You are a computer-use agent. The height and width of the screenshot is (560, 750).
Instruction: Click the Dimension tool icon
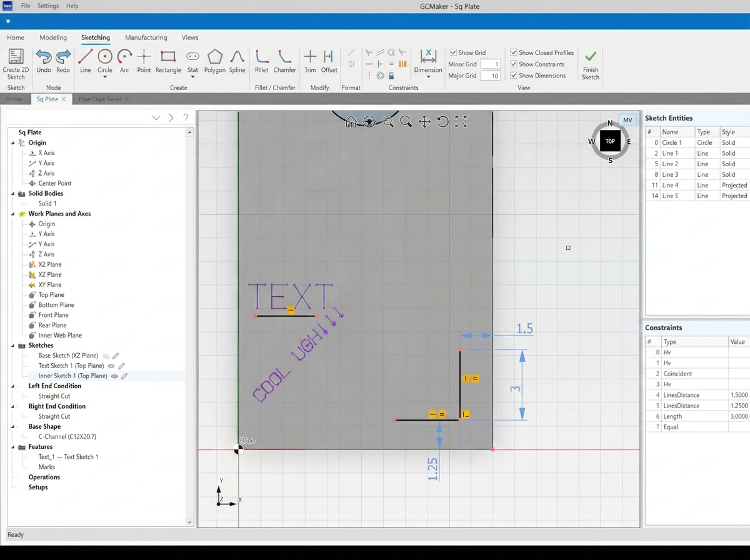pyautogui.click(x=428, y=57)
